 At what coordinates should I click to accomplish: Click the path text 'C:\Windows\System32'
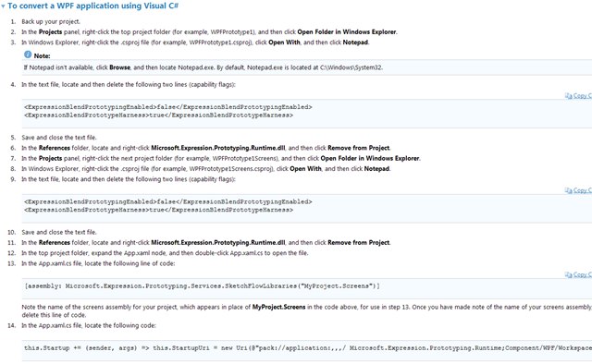point(351,67)
